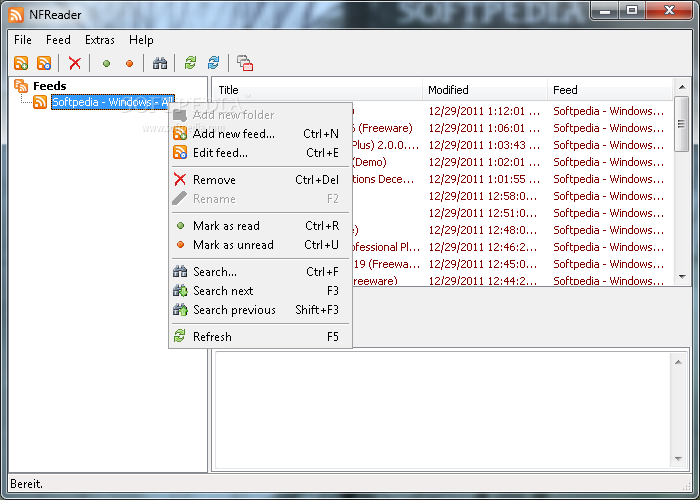Select the entry modified 12/29/2011 12:46:2...
The image size is (700, 500).
pyautogui.click(x=483, y=246)
